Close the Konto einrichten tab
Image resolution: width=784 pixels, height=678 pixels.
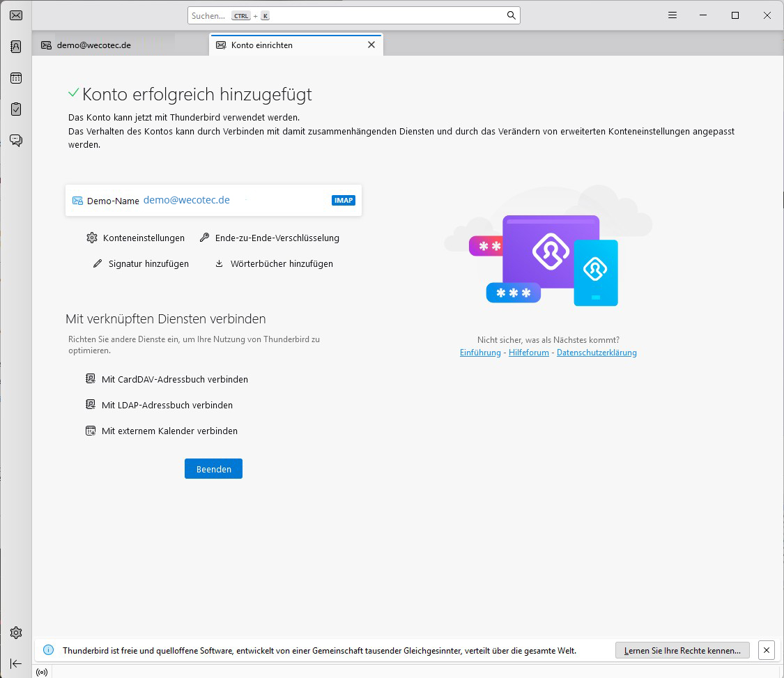click(371, 45)
